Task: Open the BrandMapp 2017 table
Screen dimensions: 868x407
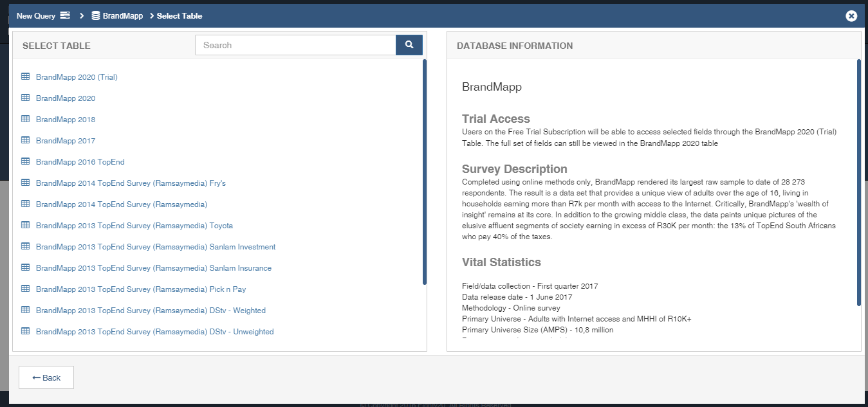Action: (x=66, y=141)
